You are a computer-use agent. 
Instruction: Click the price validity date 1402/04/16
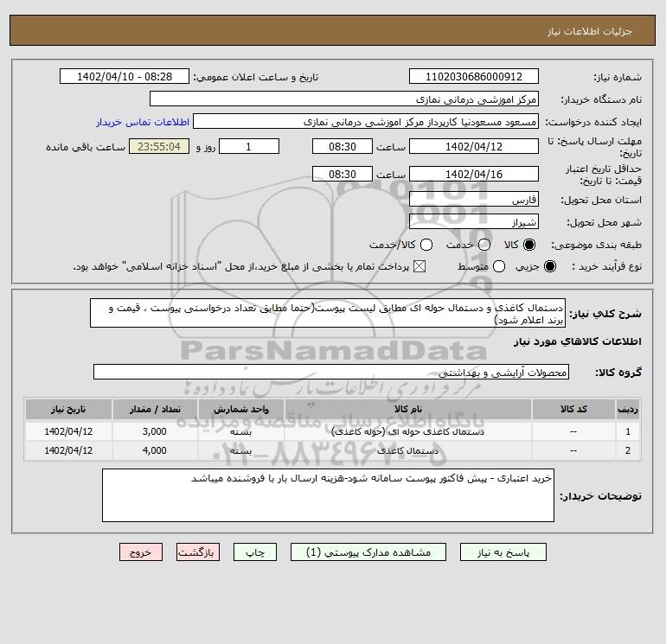pyautogui.click(x=474, y=175)
